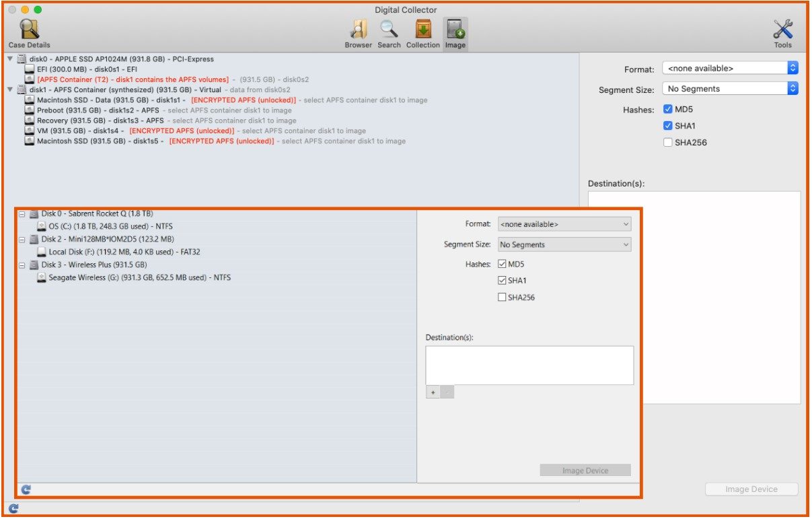Toggle MD5 checkbox in the Windows-style panel
The height and width of the screenshot is (519, 812).
502,265
